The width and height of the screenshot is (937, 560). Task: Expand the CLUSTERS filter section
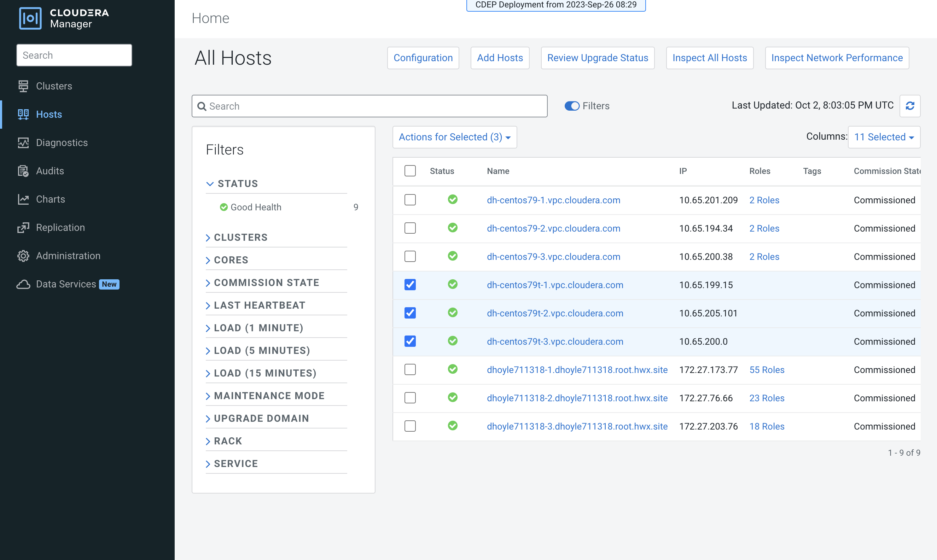click(240, 237)
